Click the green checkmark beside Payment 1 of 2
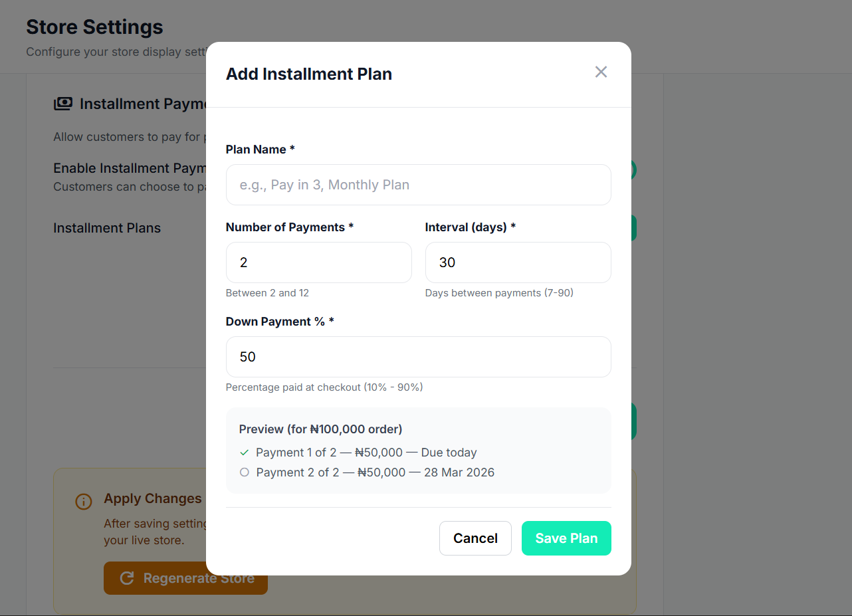The width and height of the screenshot is (852, 616). (x=245, y=452)
